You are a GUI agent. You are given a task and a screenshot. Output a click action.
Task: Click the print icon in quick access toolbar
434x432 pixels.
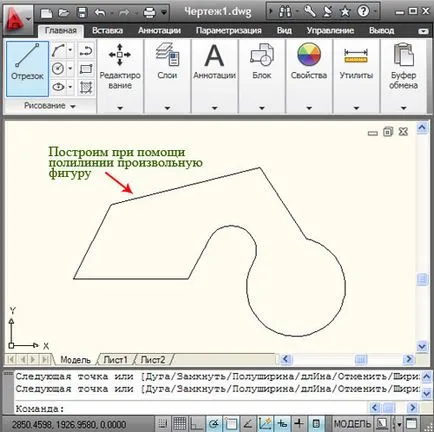click(149, 13)
